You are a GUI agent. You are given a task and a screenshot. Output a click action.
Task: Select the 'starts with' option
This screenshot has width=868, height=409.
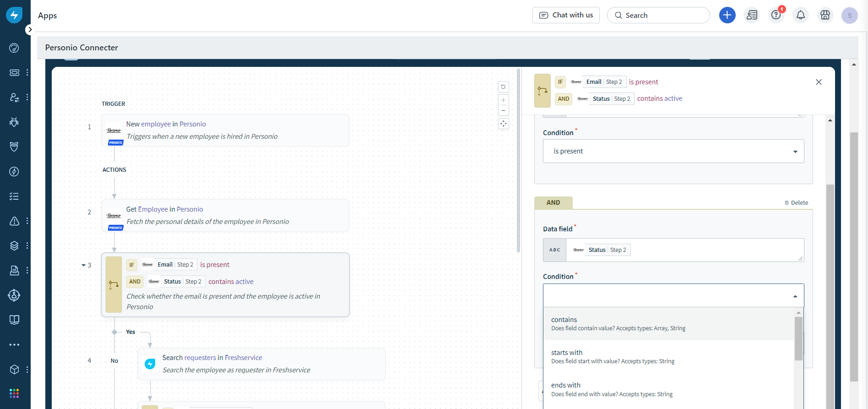coord(669,356)
